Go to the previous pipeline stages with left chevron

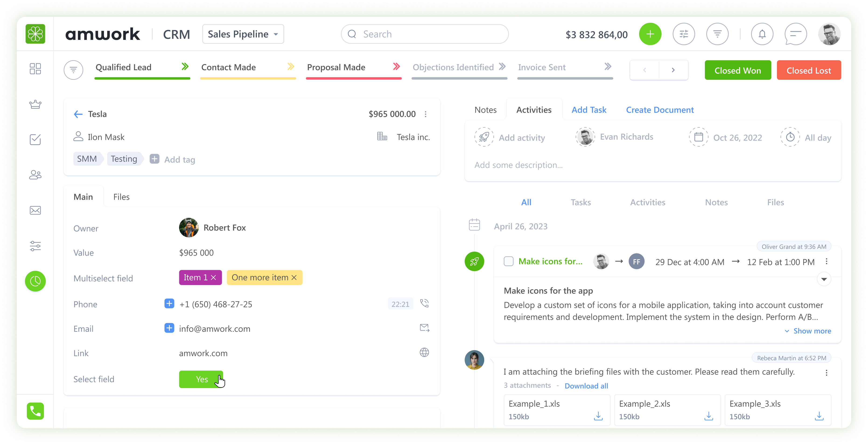coord(645,70)
